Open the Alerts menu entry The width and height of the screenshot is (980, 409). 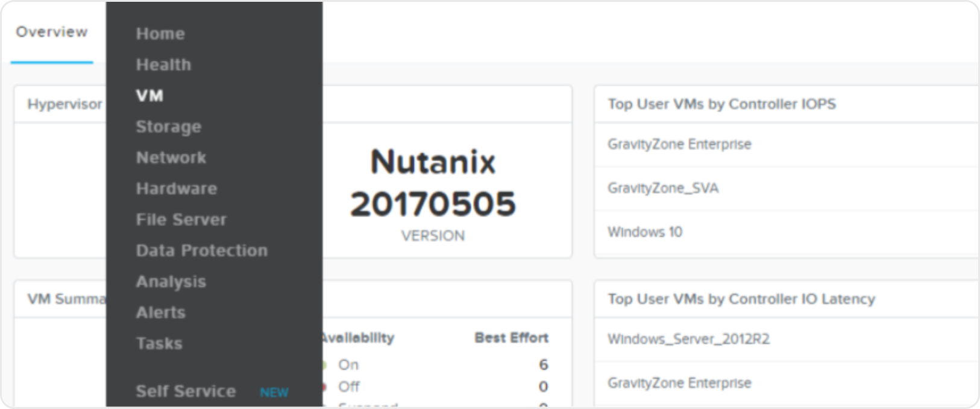pyautogui.click(x=161, y=312)
